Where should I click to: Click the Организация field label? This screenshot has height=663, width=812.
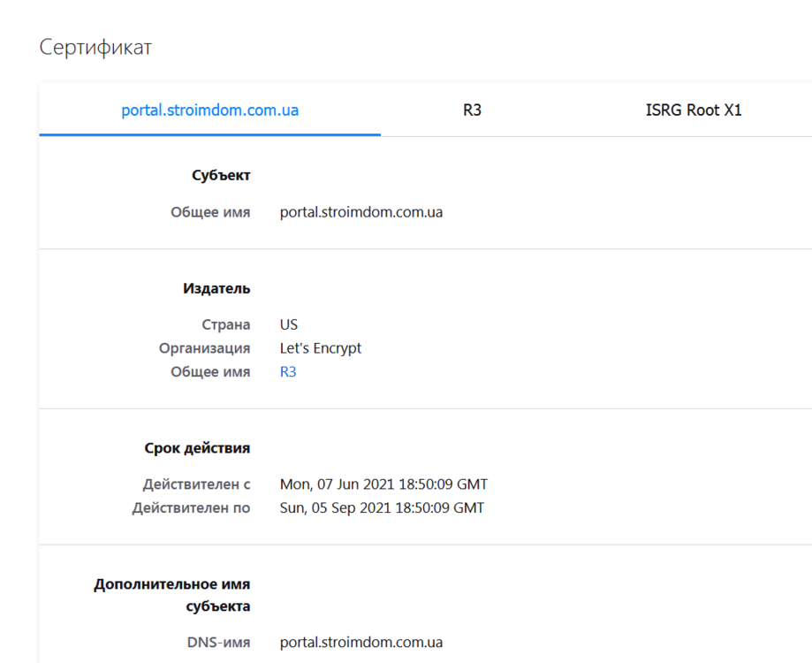point(204,348)
